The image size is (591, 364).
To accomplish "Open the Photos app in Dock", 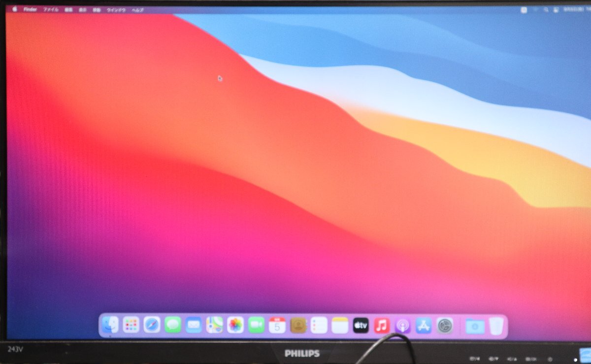I will coord(235,325).
